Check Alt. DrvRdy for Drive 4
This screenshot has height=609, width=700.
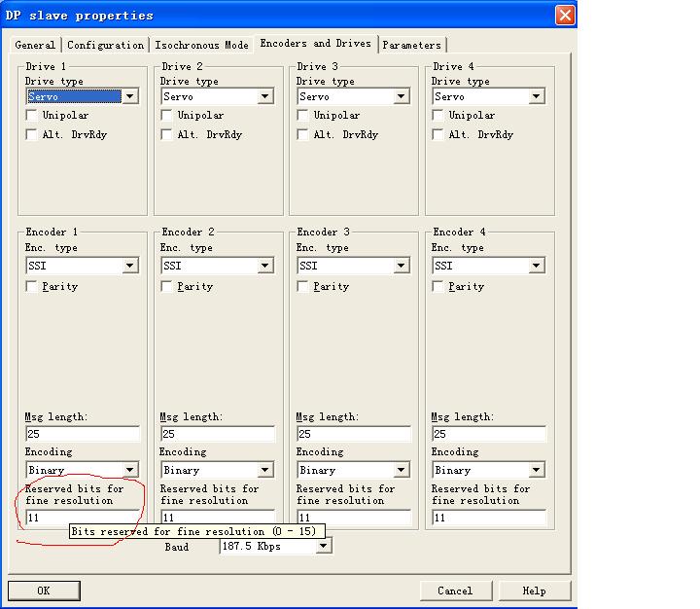coord(437,134)
